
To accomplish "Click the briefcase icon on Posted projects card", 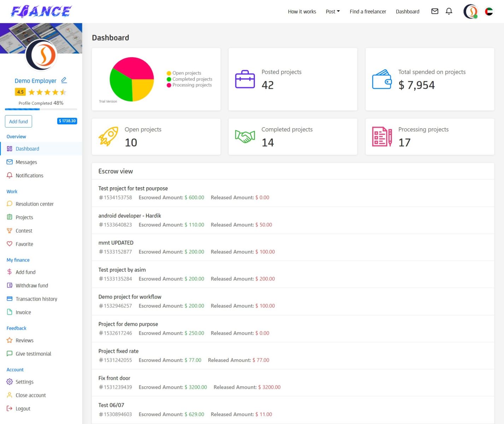I will click(x=245, y=79).
